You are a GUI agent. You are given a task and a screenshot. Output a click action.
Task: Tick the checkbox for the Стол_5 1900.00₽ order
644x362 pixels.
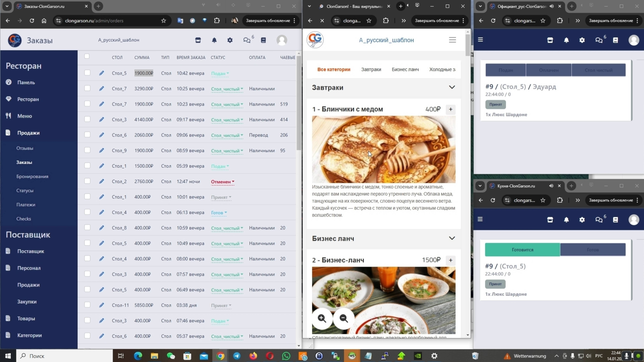tap(87, 73)
